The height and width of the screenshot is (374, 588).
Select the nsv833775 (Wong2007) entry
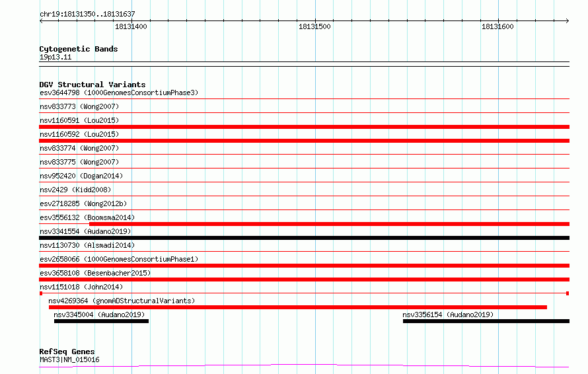[79, 162]
